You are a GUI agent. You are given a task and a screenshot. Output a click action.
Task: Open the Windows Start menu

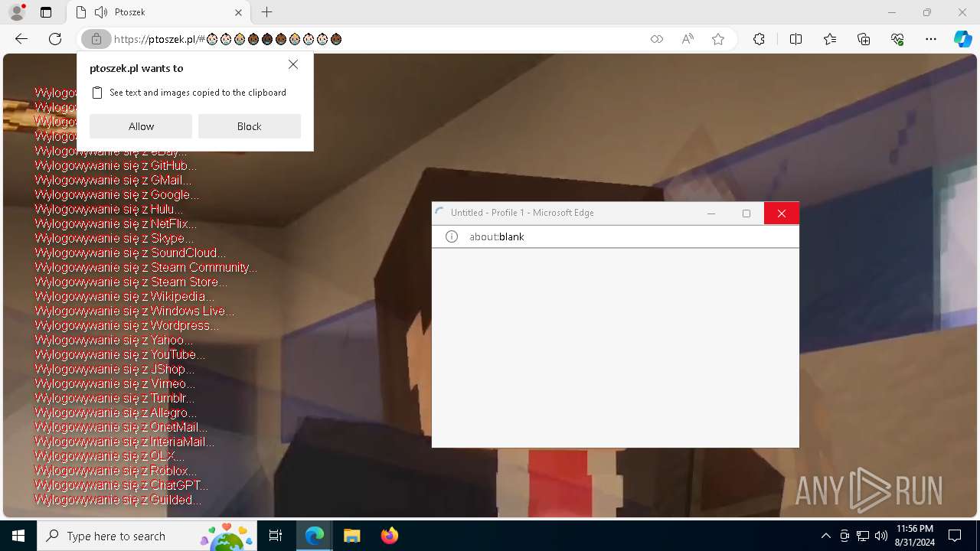(18, 536)
